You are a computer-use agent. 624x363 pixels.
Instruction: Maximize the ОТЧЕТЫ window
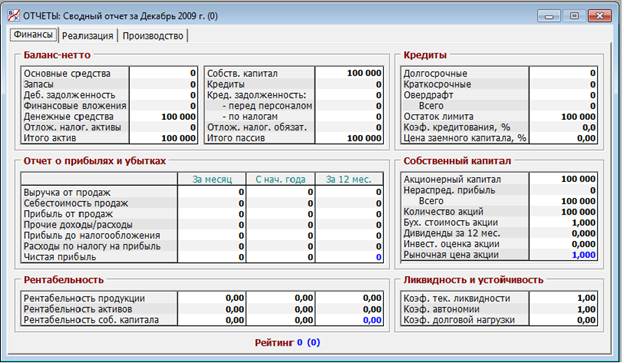coord(574,16)
